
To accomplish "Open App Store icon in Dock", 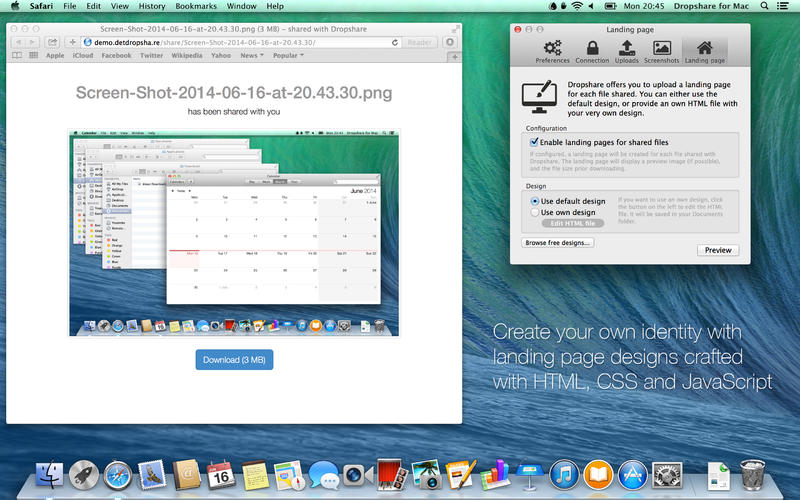I will point(633,475).
